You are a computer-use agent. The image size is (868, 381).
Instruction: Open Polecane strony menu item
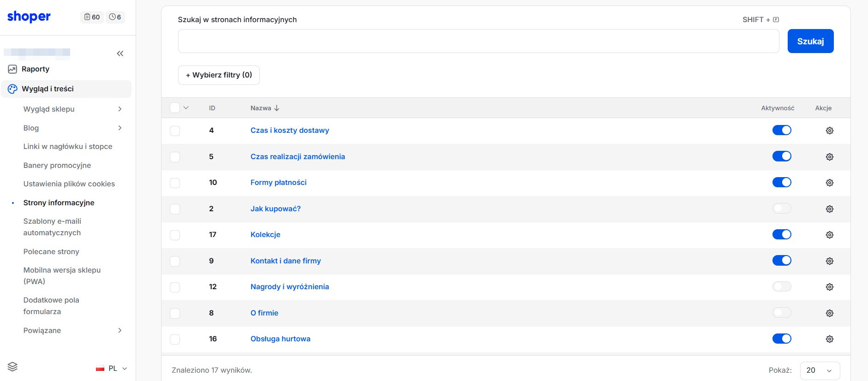51,251
